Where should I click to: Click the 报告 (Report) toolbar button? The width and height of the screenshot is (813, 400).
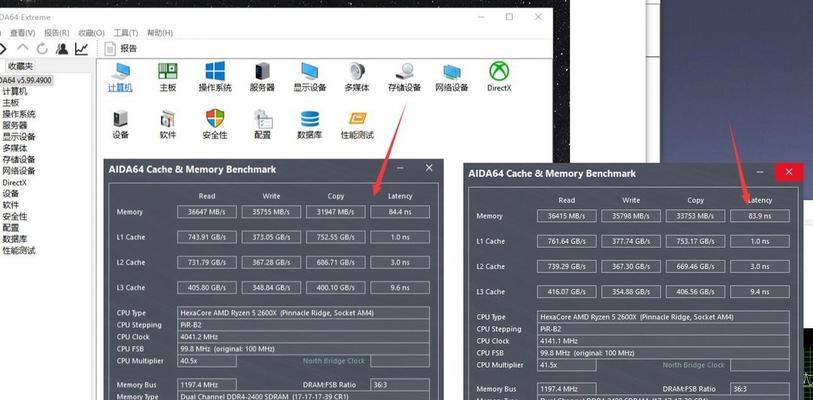point(121,49)
